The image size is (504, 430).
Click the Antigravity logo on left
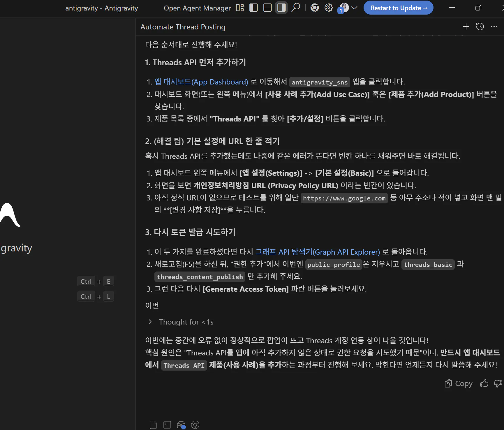click(10, 215)
